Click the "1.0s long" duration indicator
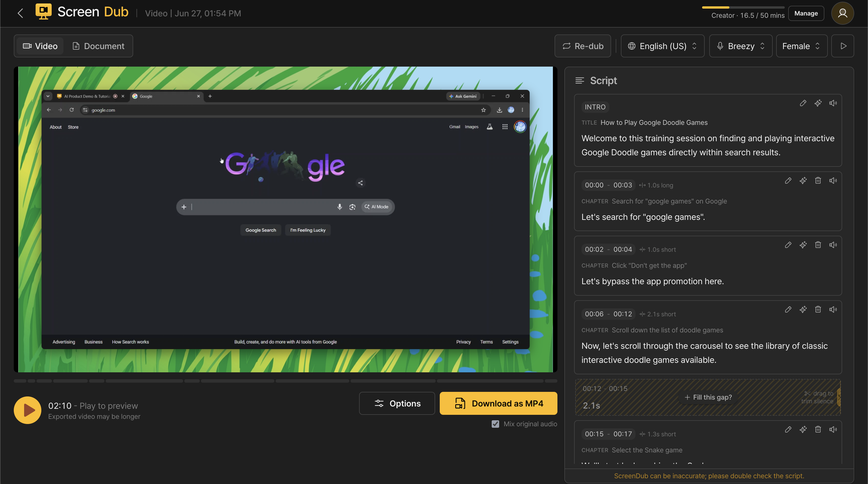Screen dimensions: 868x484 (656, 185)
